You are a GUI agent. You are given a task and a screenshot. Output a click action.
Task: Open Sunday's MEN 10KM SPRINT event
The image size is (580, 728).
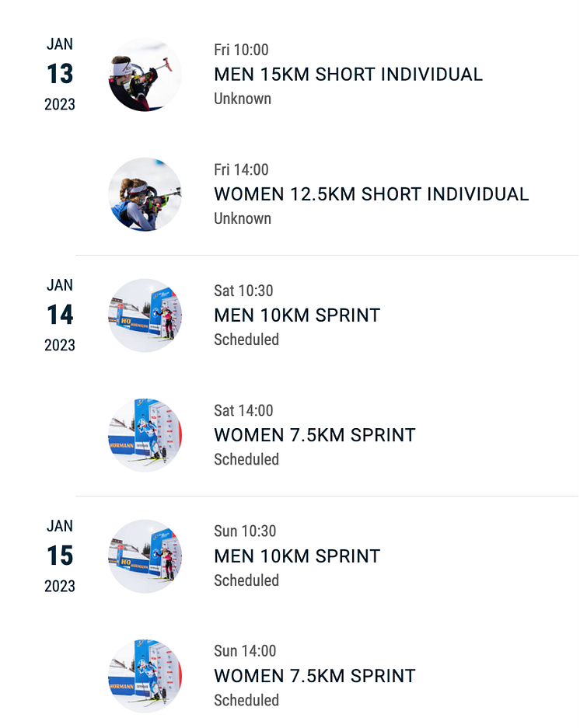click(x=297, y=556)
